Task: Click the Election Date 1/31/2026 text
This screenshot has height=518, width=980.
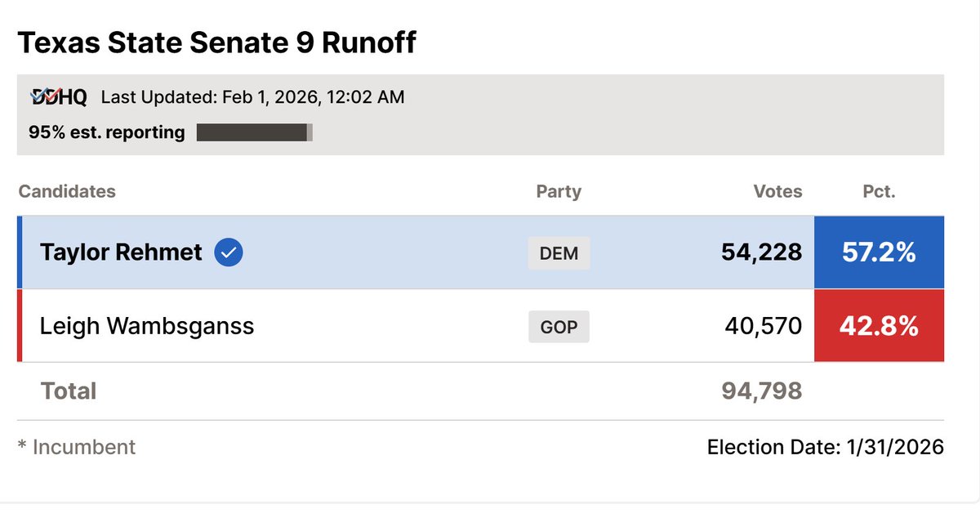Action: [826, 447]
